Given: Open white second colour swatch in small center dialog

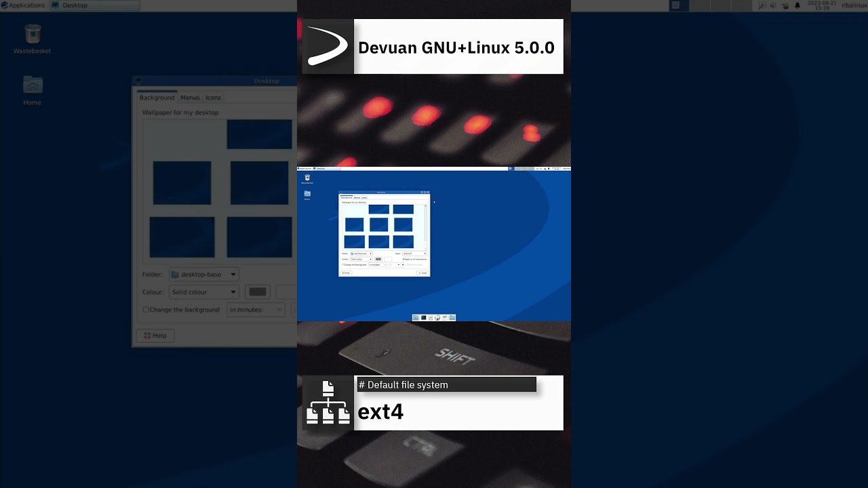Looking at the screenshot, I should pos(388,259).
